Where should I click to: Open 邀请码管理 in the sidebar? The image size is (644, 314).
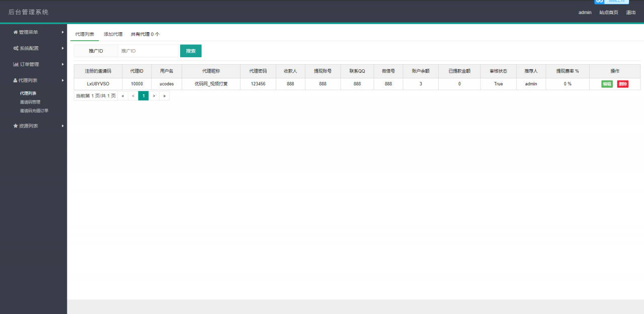tap(30, 102)
